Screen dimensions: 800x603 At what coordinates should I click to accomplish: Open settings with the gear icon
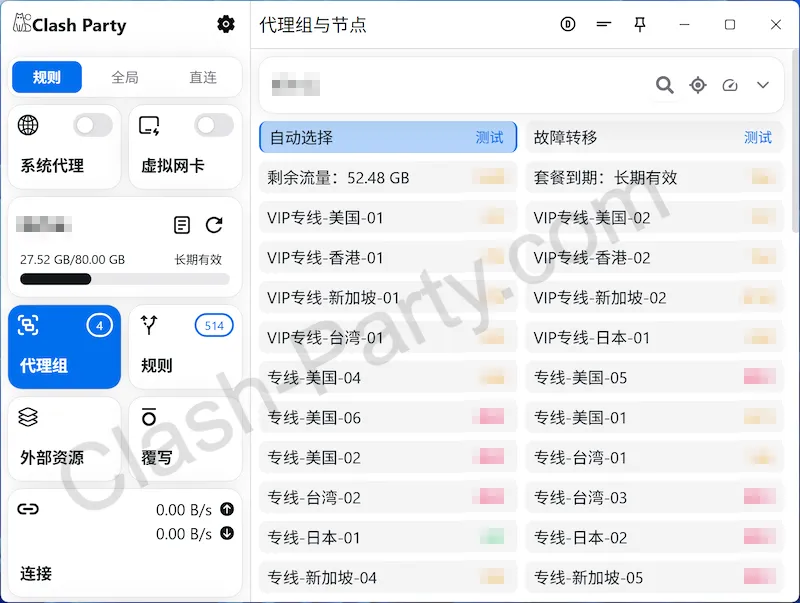coord(226,24)
